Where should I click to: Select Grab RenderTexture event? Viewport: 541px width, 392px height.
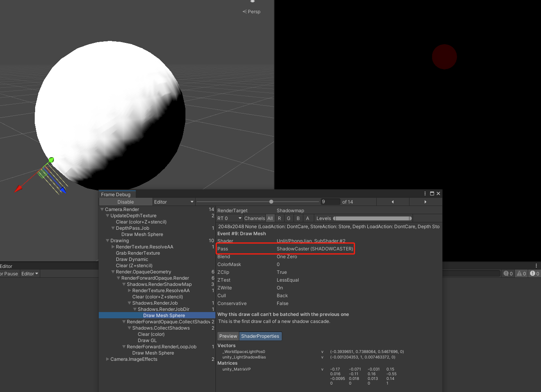138,253
